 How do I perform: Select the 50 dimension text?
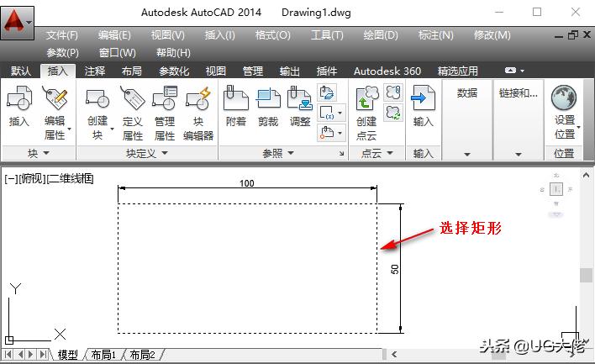[395, 270]
